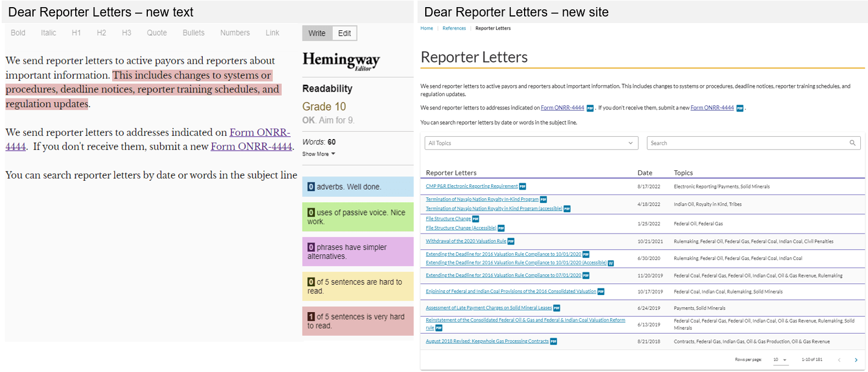Switch Hemingway editor to Edit mode
Viewport: 868px width, 372px height.
tap(344, 34)
